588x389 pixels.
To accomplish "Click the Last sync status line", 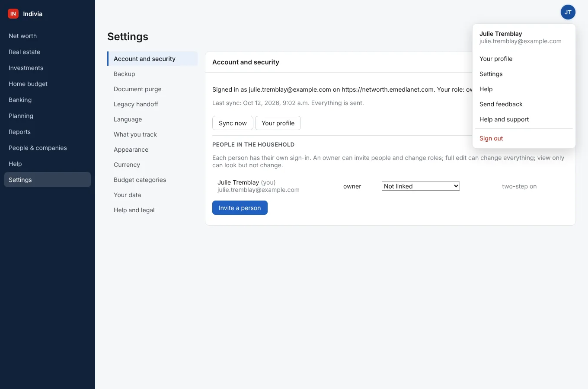I will click(x=288, y=103).
